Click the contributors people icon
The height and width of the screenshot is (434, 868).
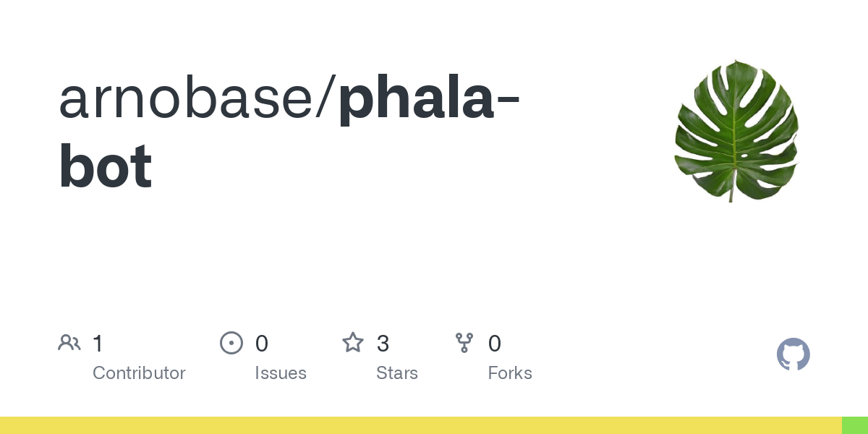click(x=69, y=343)
